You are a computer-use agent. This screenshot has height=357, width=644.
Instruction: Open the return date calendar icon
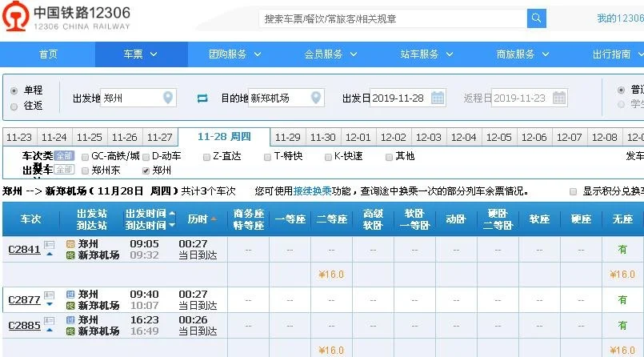(x=559, y=98)
